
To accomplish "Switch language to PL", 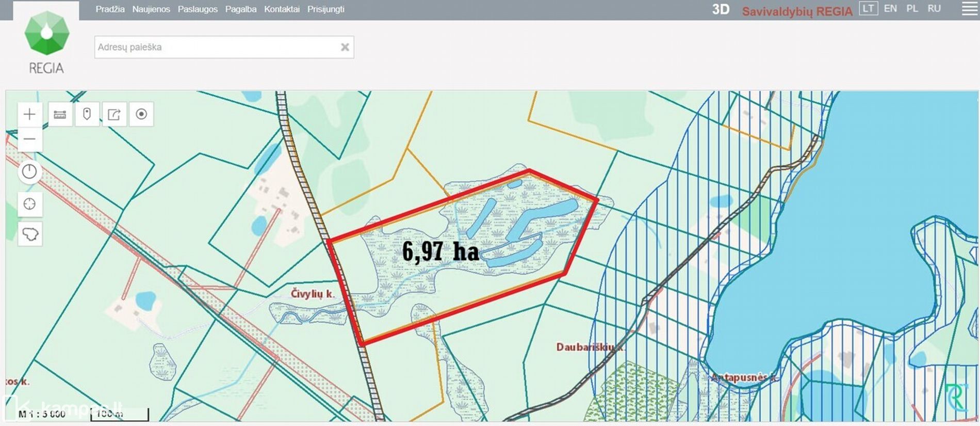I will [912, 9].
